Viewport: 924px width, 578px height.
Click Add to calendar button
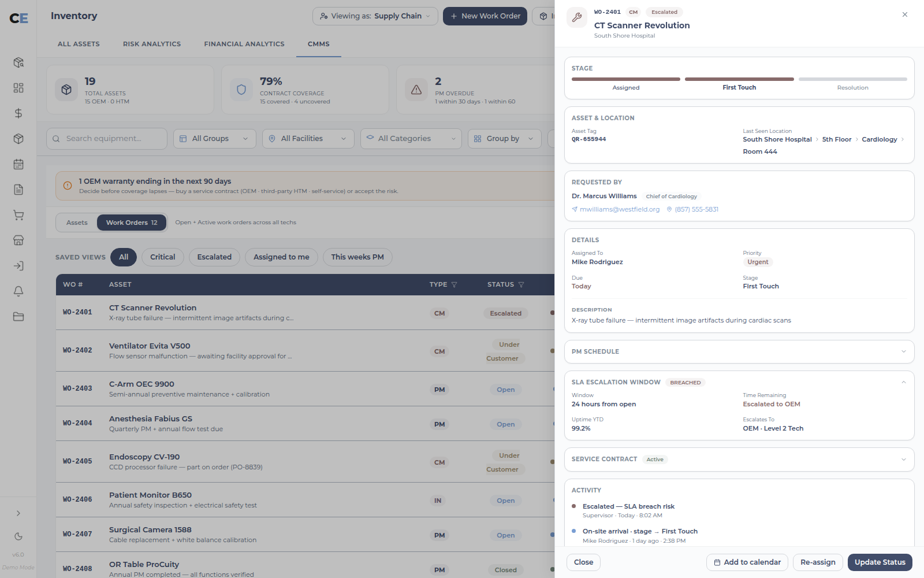point(747,562)
